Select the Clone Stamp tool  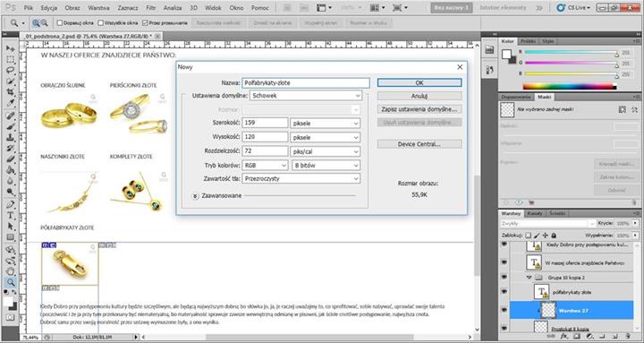point(10,137)
